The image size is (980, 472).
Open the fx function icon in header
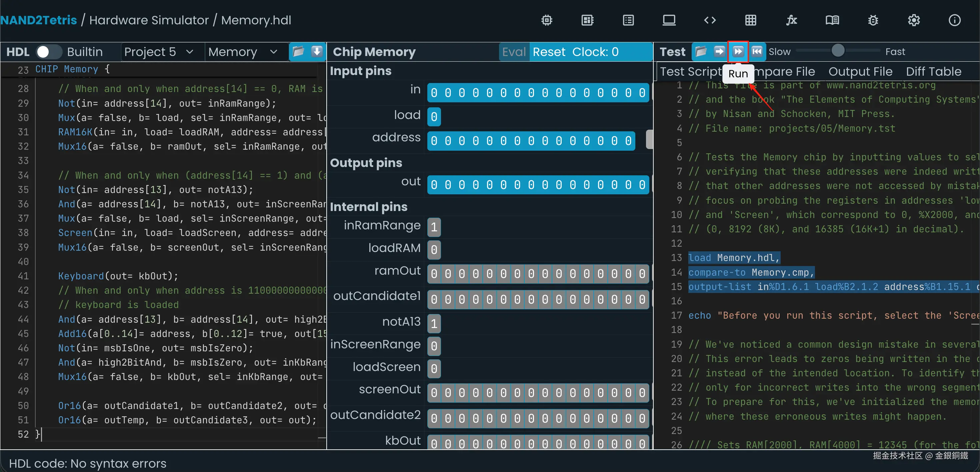click(791, 20)
